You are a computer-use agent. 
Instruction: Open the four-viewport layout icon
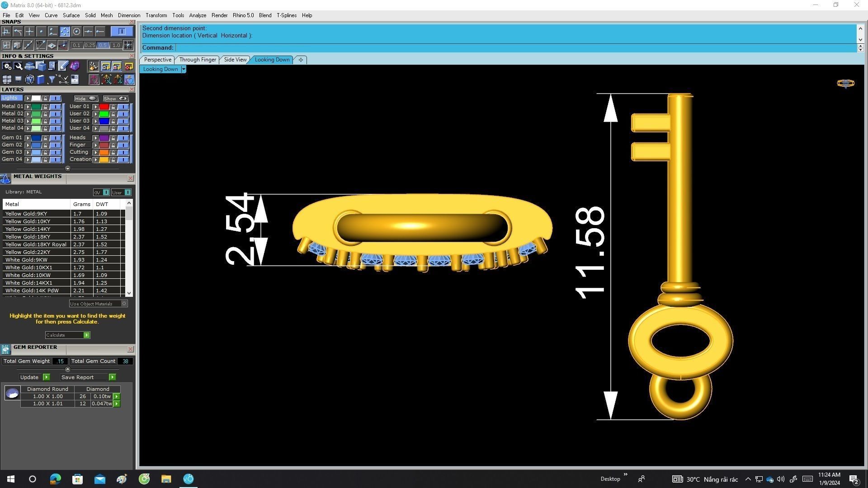(7, 80)
